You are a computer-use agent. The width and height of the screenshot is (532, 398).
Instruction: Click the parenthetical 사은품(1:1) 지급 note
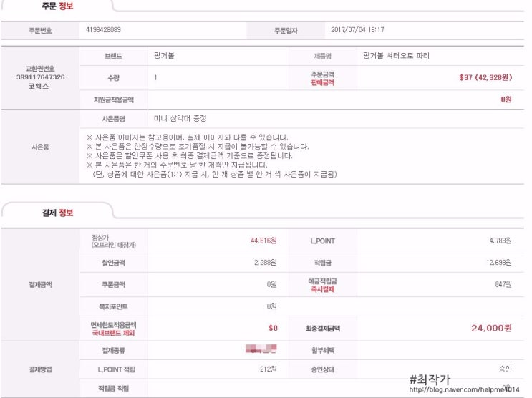tap(214, 174)
